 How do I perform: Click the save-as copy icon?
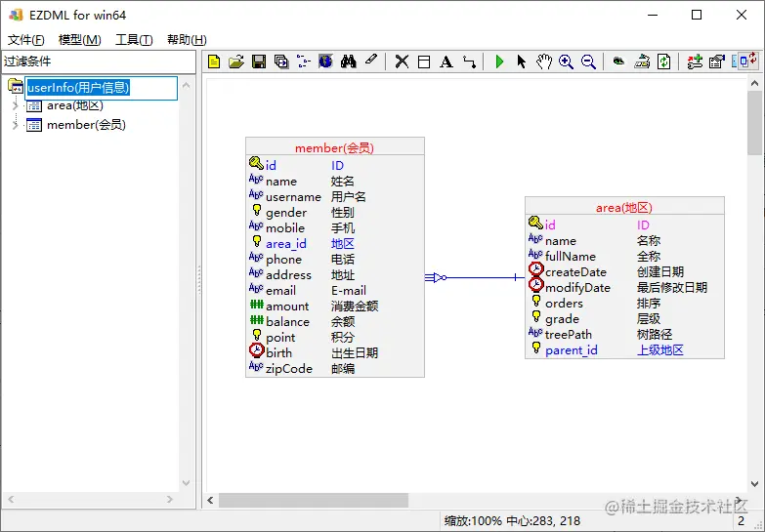click(x=281, y=61)
